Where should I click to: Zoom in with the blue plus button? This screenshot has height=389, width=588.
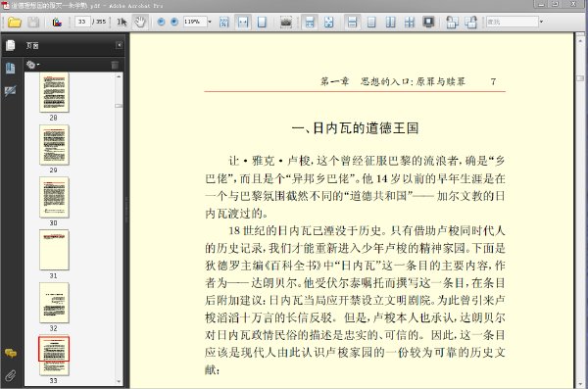click(174, 22)
